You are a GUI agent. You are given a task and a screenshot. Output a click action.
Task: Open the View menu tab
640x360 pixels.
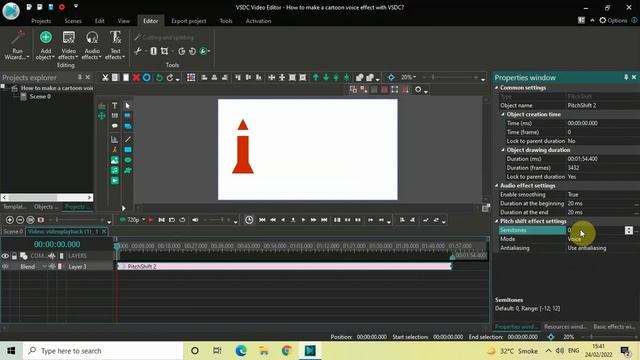124,21
